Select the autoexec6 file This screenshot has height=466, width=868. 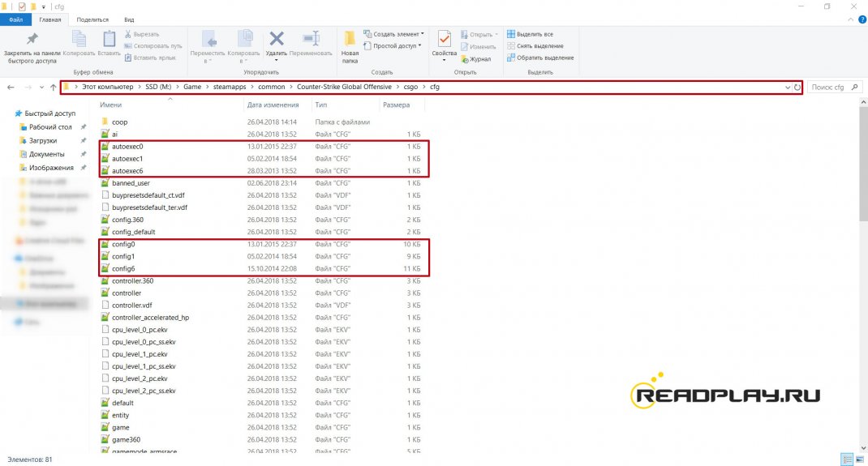(127, 171)
